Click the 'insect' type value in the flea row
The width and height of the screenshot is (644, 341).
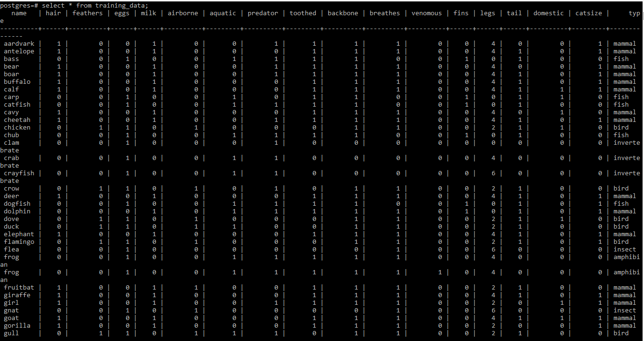click(x=624, y=250)
